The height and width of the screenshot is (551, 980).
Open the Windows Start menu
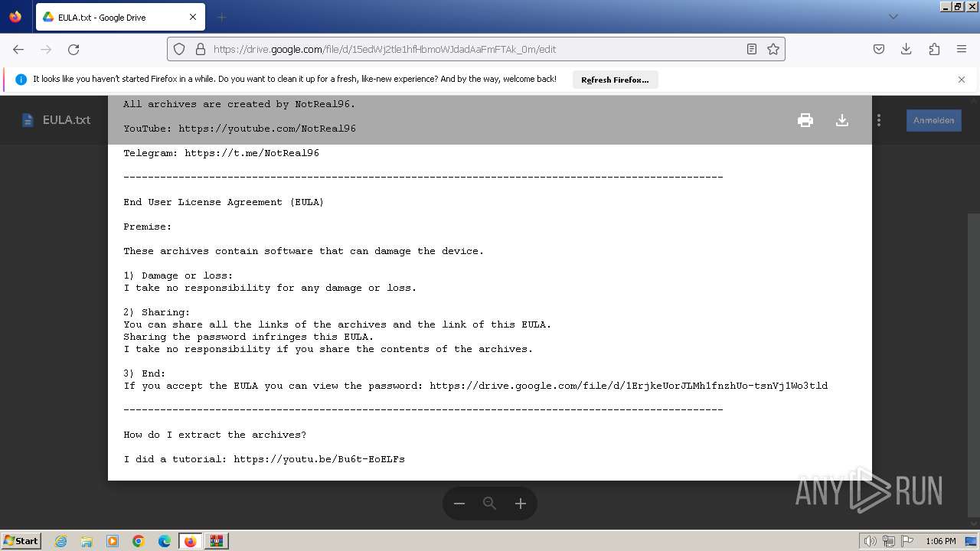pos(21,540)
